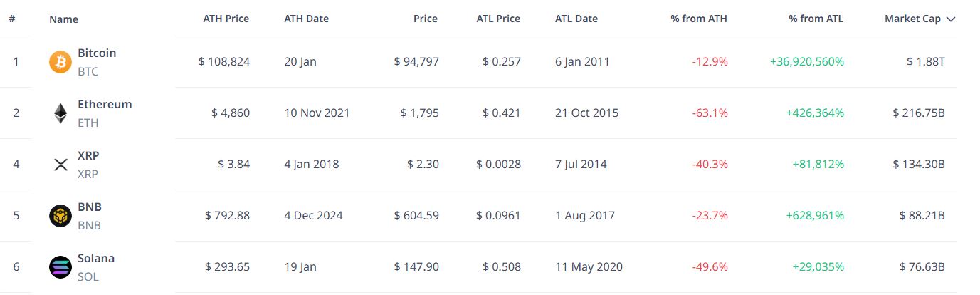Sort by ATL Price column header
Viewport: 980px width, 295px height.
498,19
